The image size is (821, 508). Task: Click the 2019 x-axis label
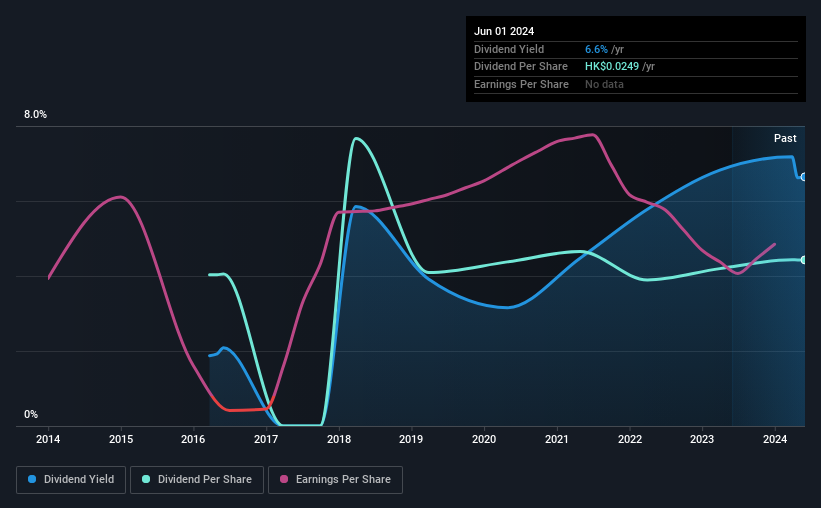pos(411,439)
